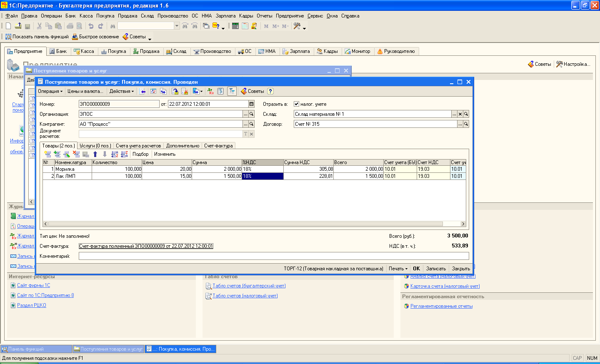Click the 228,81 Сумма НДС cell

coord(308,176)
